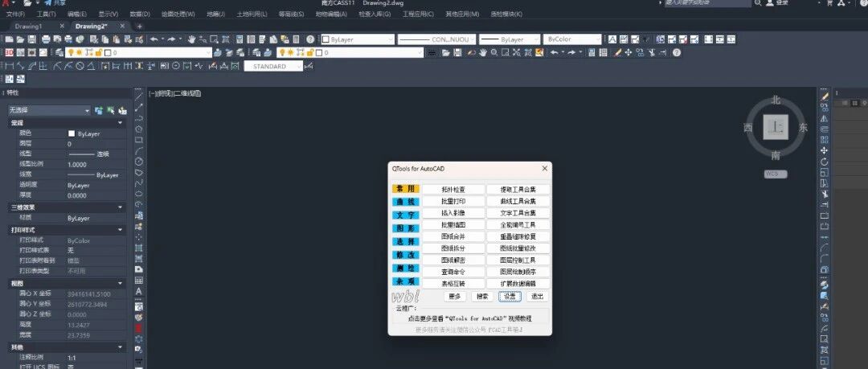Open the color control ByLayer dropdown
The height and width of the screenshot is (369, 868).
[x=358, y=39]
